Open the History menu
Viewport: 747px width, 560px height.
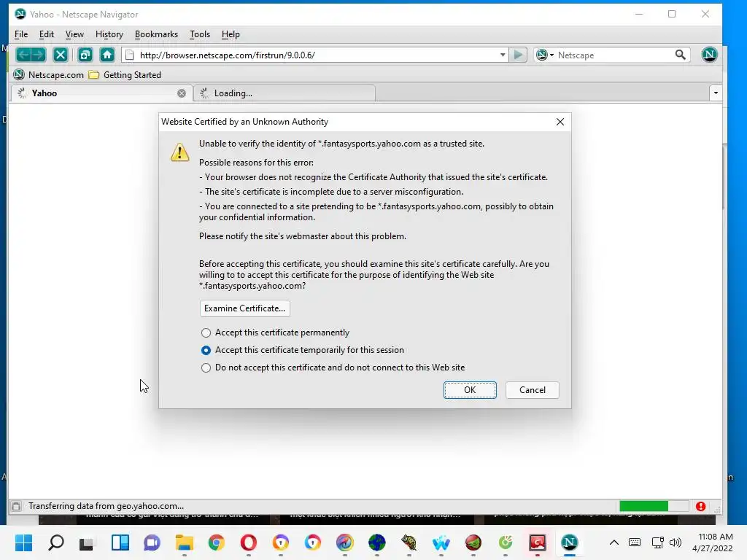pyautogui.click(x=109, y=34)
